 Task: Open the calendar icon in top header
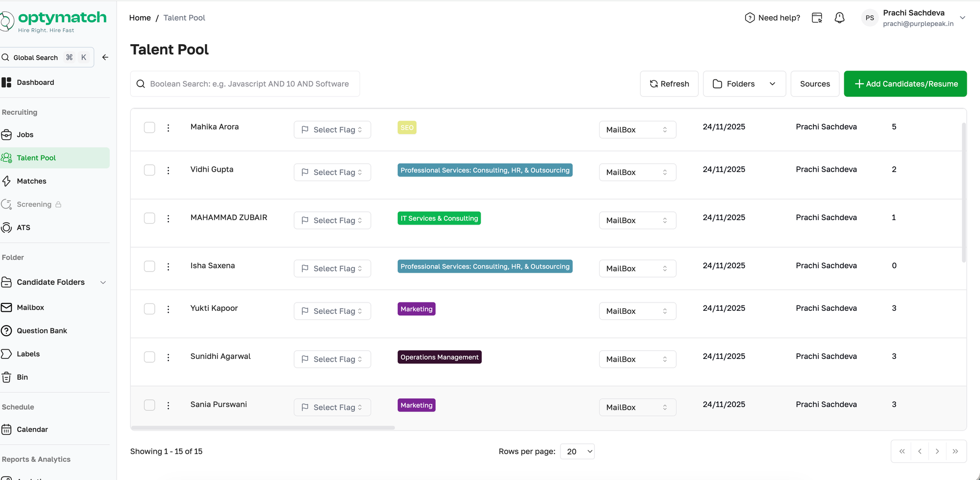click(x=817, y=18)
